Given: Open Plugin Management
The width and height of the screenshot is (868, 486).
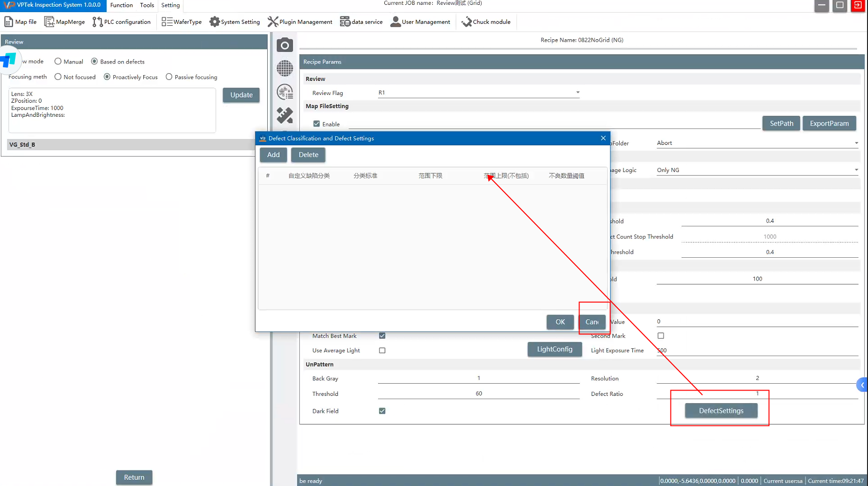Looking at the screenshot, I should tap(300, 22).
